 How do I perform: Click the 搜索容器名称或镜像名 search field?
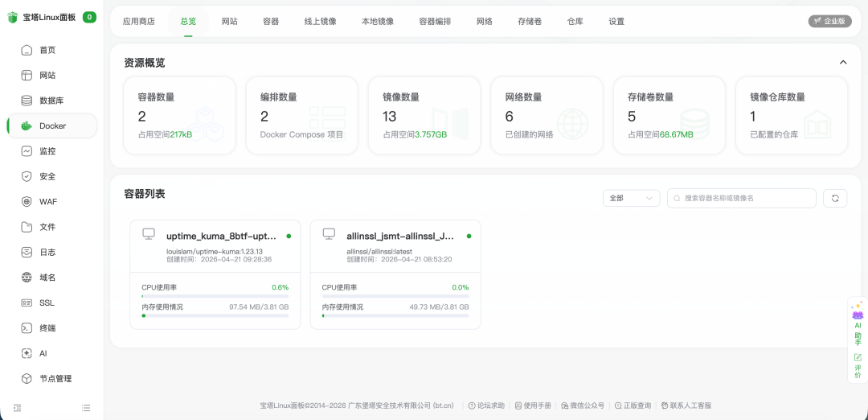pos(742,199)
